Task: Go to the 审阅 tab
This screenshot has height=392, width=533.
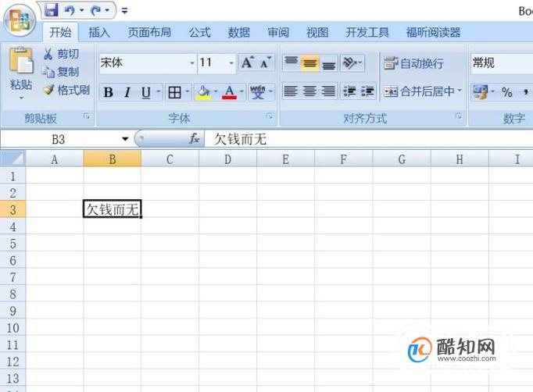Action: pyautogui.click(x=278, y=33)
